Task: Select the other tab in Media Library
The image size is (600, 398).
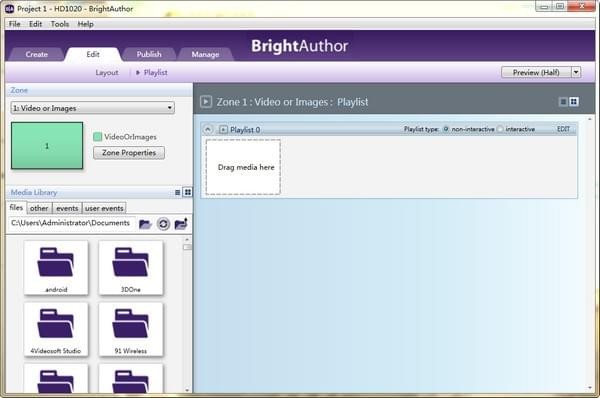Action: (39, 208)
